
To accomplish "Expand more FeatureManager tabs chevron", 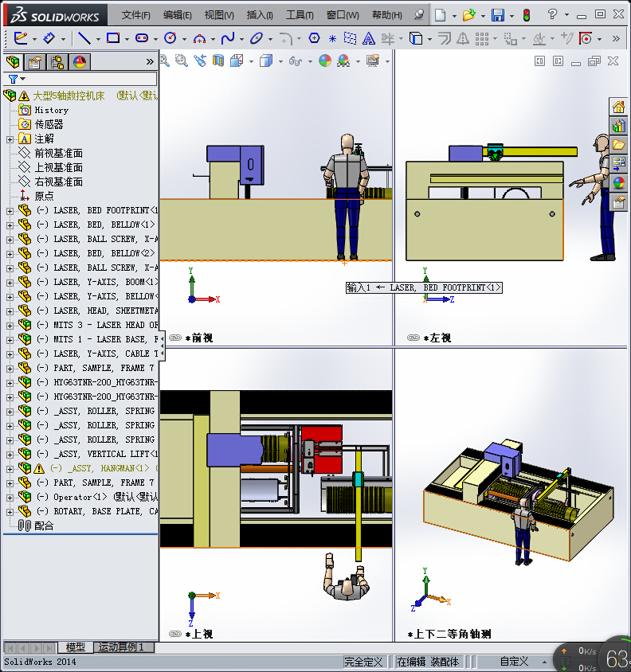I will click(x=149, y=62).
